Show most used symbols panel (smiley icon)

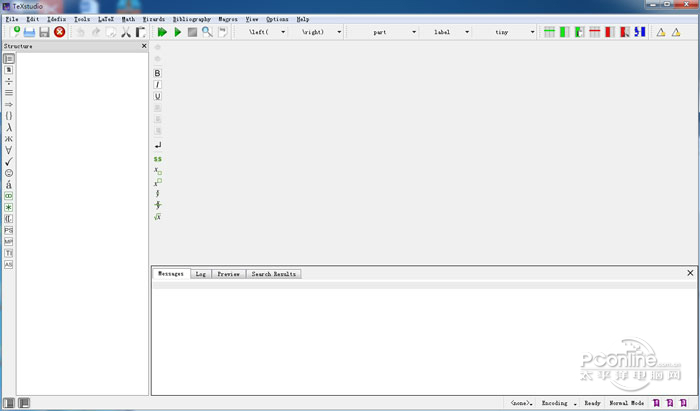click(x=8, y=173)
